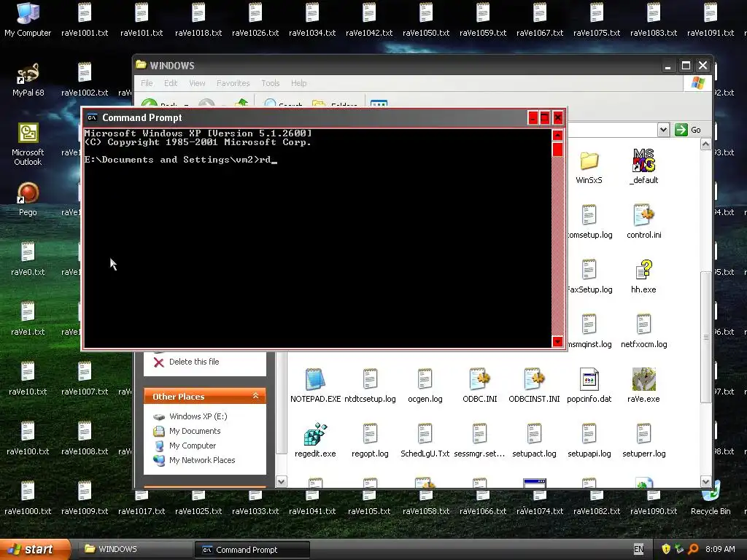Click inside the Command Prompt console area
The height and width of the screenshot is (560, 747).
317,238
